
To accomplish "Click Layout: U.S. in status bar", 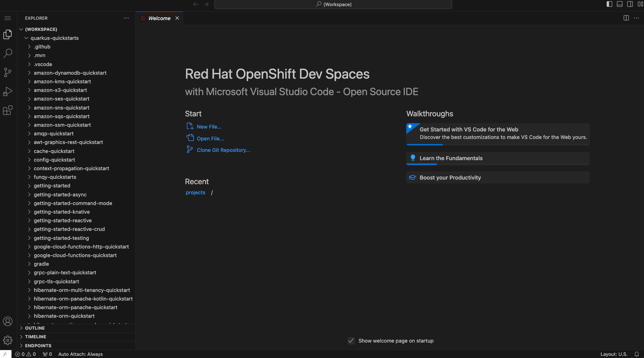I will (614, 354).
